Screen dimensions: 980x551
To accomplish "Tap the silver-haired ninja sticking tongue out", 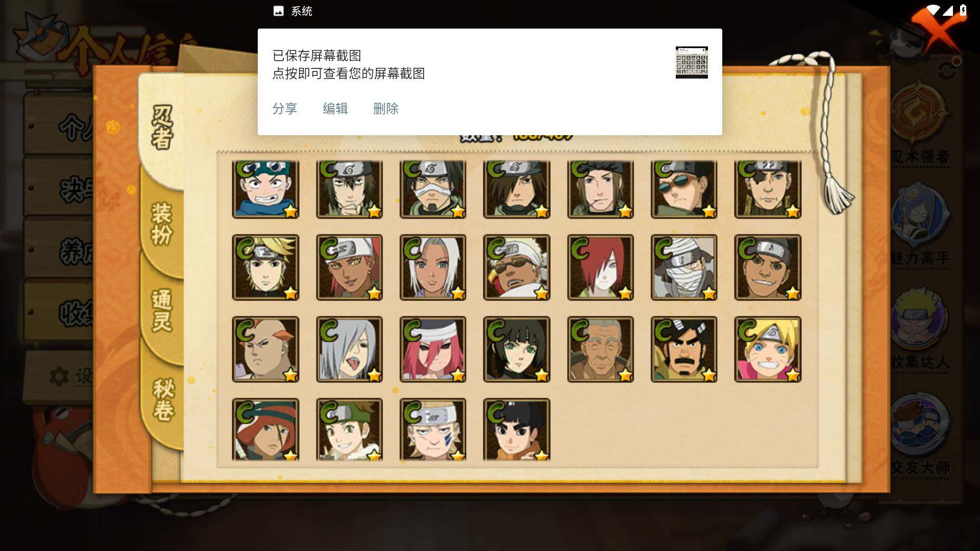I will 349,349.
